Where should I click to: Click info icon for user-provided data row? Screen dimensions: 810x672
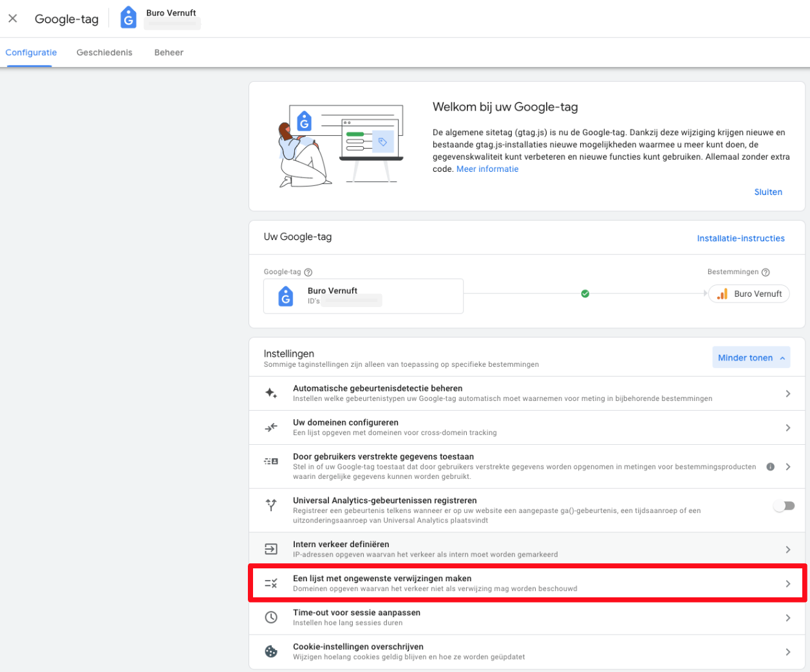pyautogui.click(x=770, y=467)
